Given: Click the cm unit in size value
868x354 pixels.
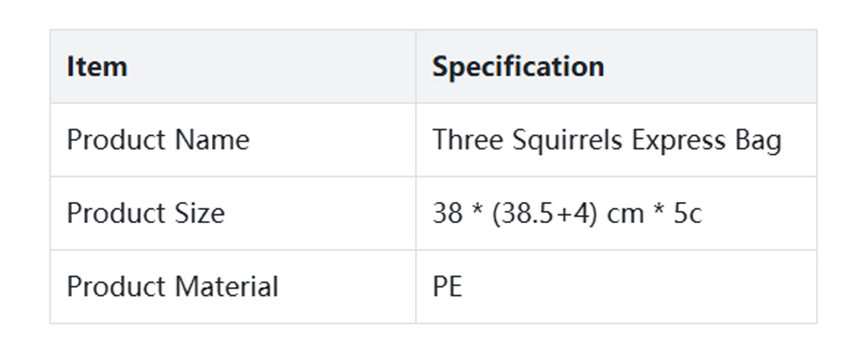Looking at the screenshot, I should click(x=625, y=213).
